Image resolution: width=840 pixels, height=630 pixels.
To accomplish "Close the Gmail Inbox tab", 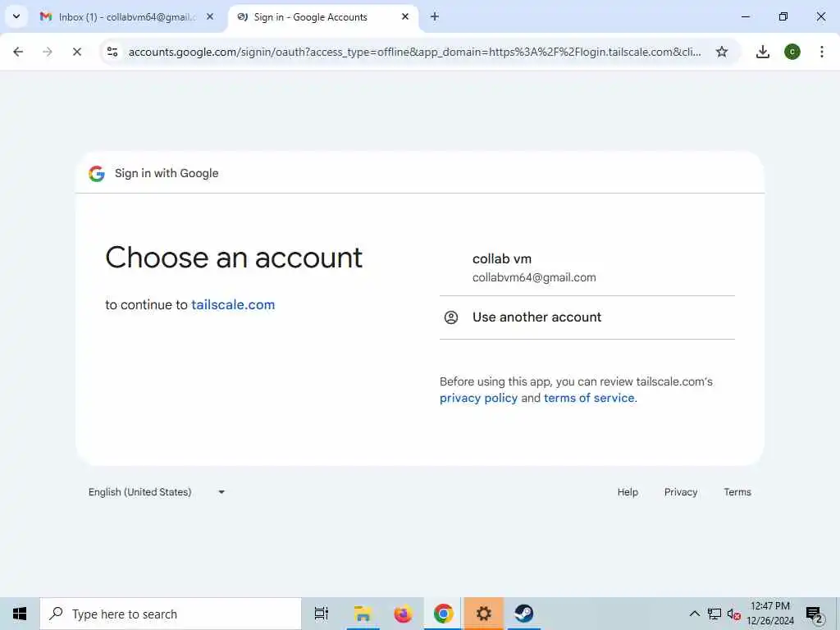I will 210,16.
